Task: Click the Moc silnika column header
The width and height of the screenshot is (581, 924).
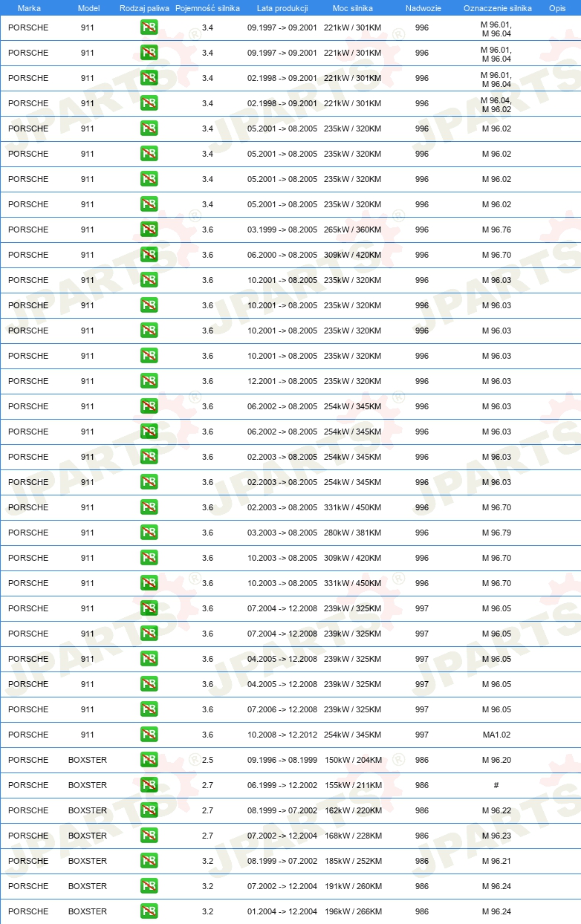Action: click(353, 8)
